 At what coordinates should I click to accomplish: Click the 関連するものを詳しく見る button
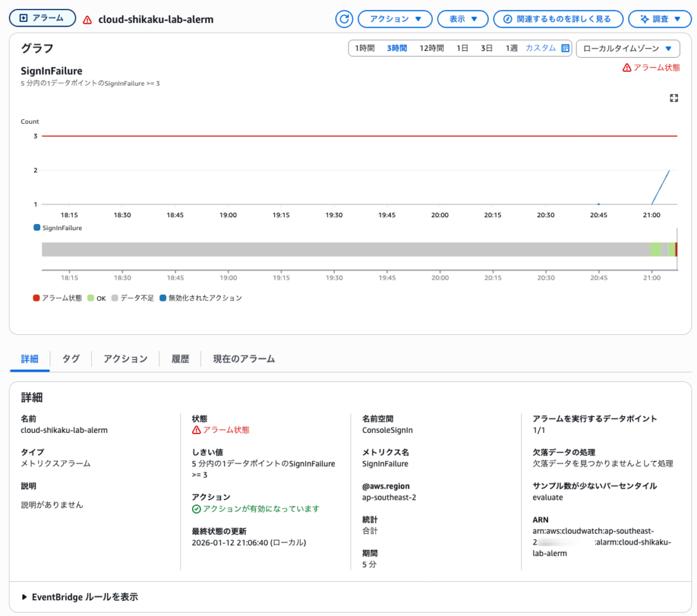pos(558,19)
